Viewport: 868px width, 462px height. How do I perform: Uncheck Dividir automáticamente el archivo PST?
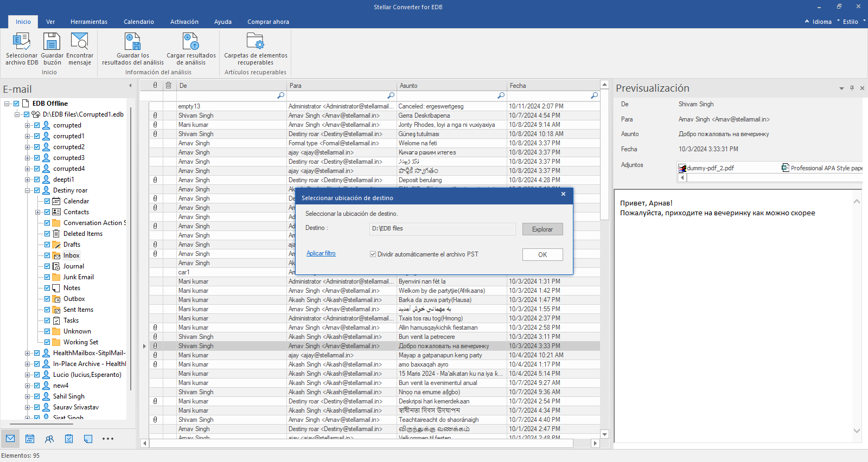[373, 254]
